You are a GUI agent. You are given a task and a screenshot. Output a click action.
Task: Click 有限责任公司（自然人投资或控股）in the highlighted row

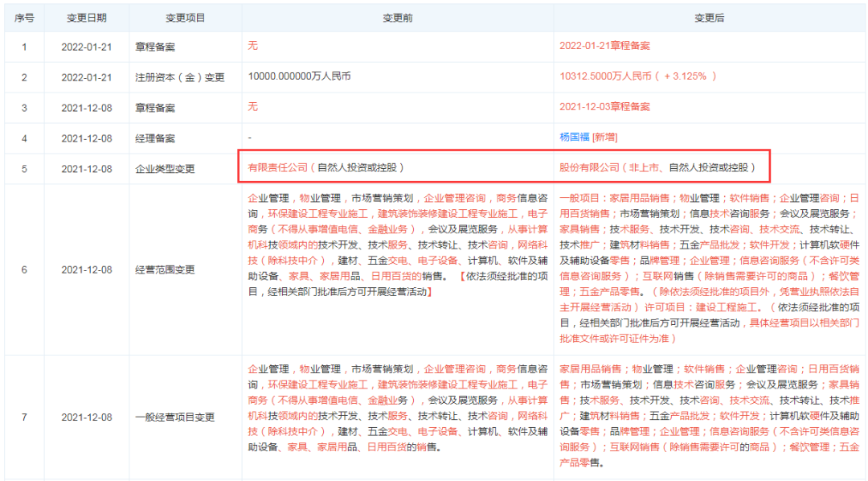pyautogui.click(x=325, y=168)
